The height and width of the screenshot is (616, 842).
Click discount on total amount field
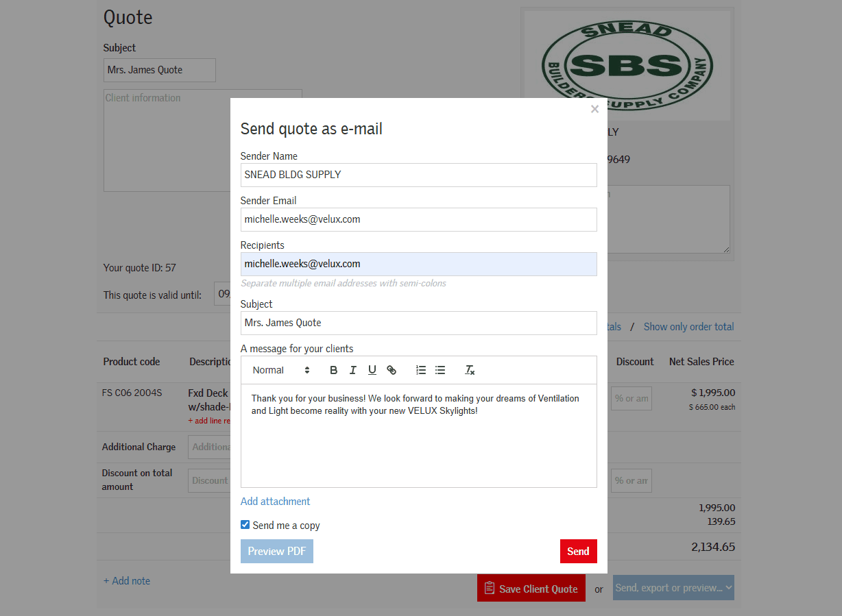click(x=631, y=480)
